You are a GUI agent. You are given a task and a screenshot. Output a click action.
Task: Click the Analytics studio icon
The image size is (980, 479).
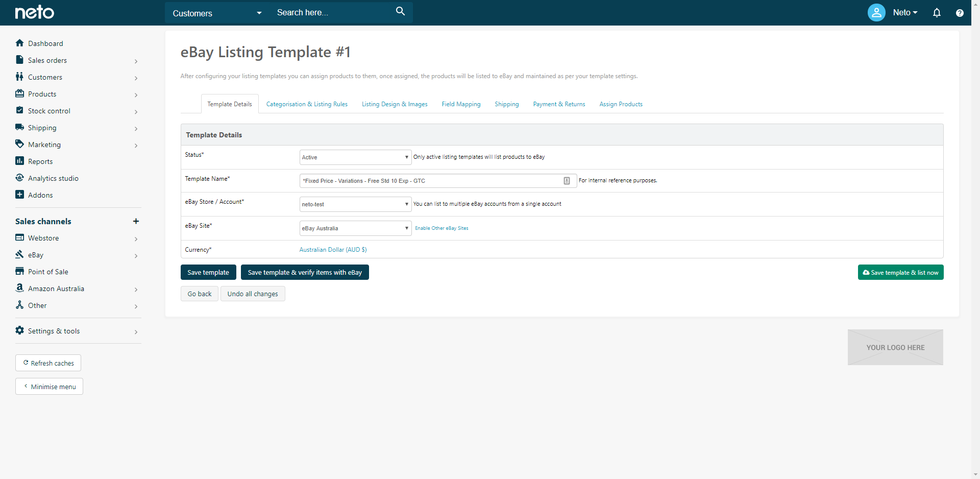(x=20, y=178)
